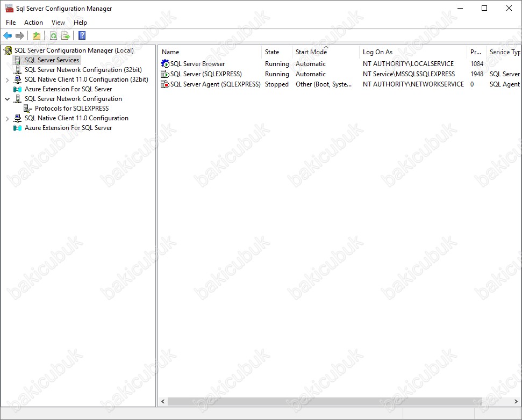Sort by the Pr... process ID column header
The height and width of the screenshot is (420, 522).
click(477, 52)
